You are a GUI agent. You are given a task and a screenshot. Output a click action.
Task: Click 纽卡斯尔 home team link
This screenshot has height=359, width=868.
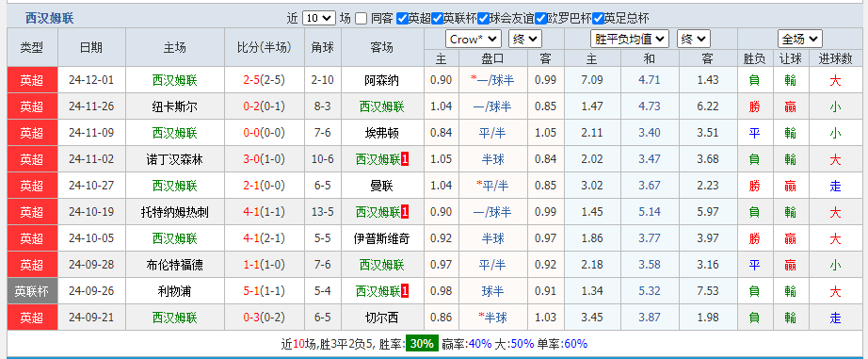coord(174,106)
